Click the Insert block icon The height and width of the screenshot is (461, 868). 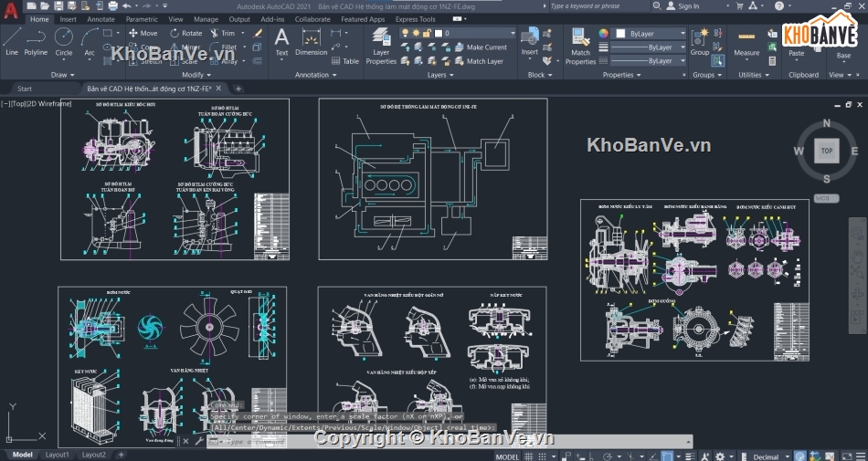530,41
